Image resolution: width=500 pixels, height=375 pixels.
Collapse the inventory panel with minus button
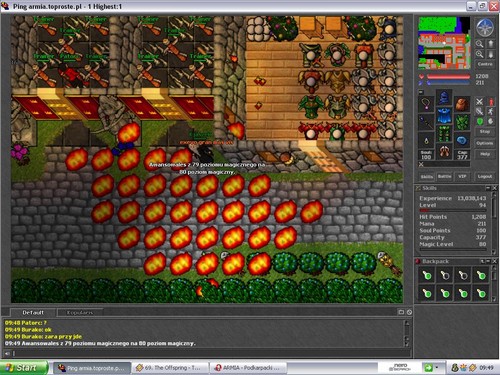[421, 92]
